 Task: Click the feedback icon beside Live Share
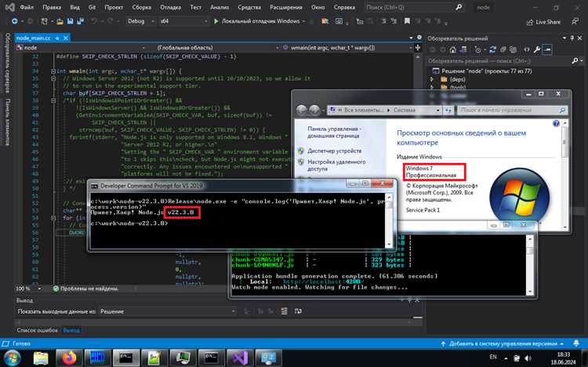(575, 22)
